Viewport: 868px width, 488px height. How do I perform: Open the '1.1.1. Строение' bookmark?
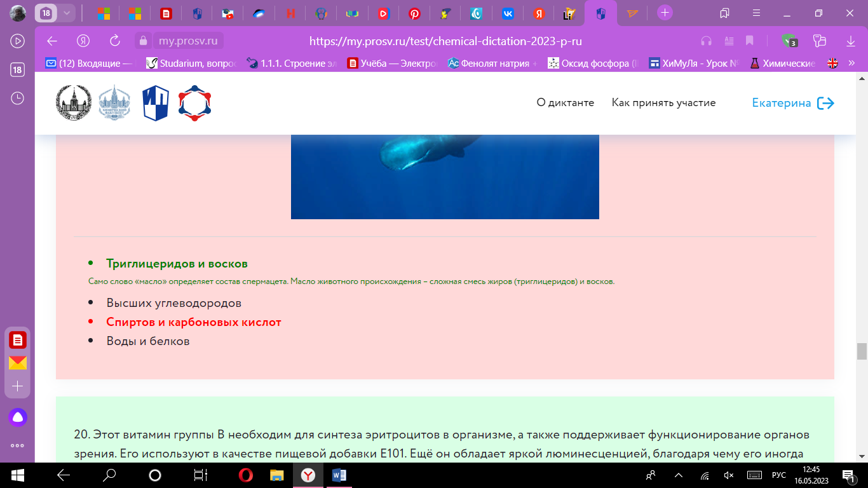[291, 64]
